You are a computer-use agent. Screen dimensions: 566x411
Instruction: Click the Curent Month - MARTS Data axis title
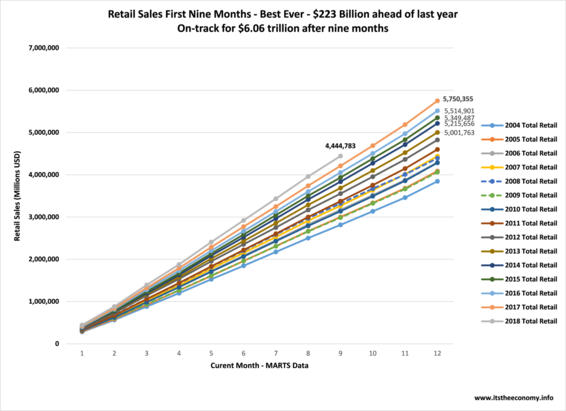pos(260,366)
